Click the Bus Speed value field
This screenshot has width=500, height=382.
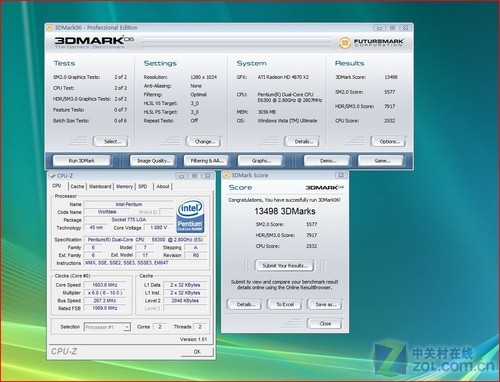[105, 300]
